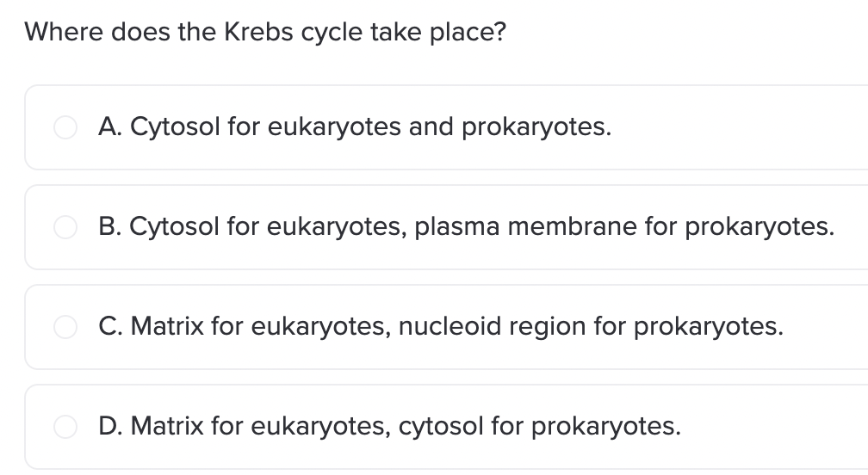Select the radio button for option B

pos(65,227)
